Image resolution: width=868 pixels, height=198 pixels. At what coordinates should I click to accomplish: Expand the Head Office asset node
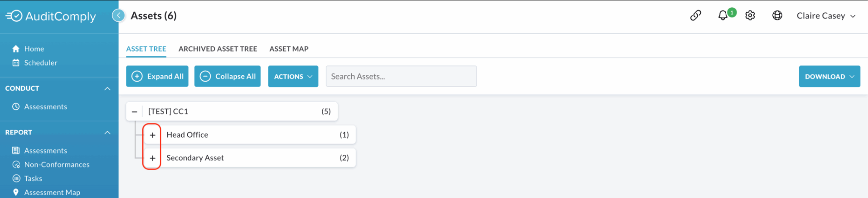(153, 135)
